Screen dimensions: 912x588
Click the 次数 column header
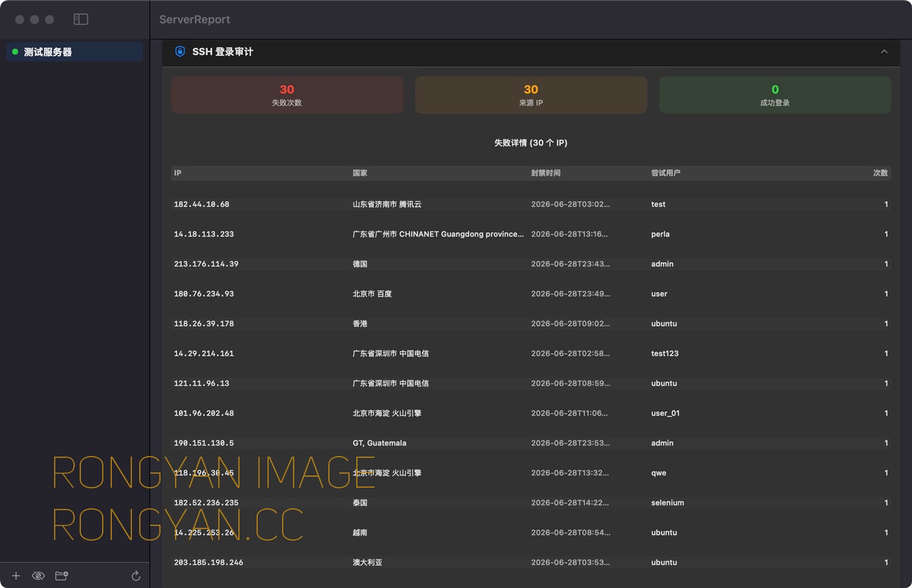tap(880, 173)
